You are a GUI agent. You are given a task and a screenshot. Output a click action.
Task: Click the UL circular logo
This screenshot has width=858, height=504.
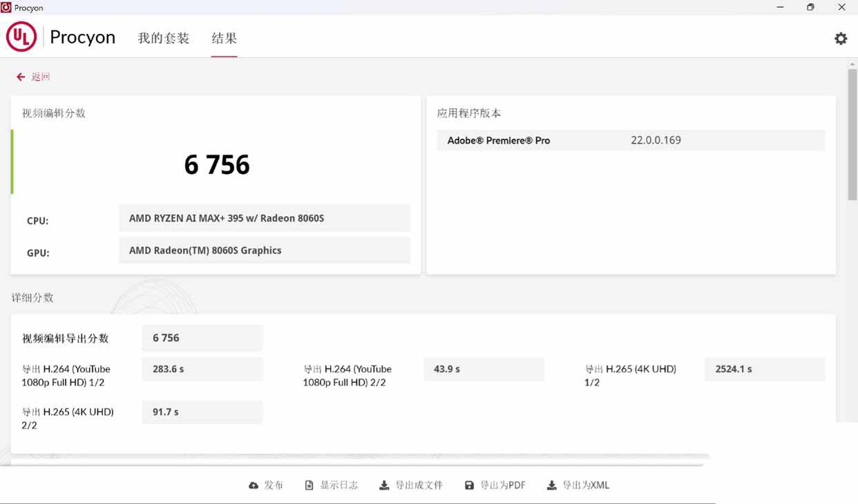(21, 37)
